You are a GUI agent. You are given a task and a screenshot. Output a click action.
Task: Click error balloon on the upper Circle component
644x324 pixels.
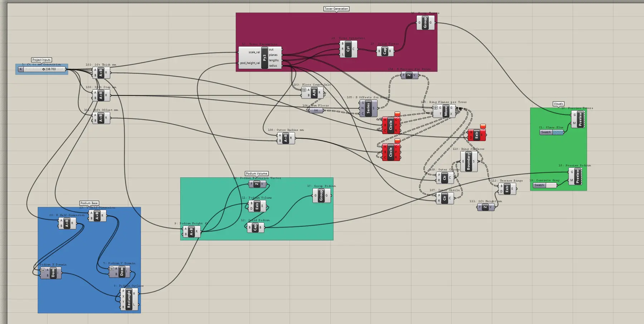tap(397, 114)
